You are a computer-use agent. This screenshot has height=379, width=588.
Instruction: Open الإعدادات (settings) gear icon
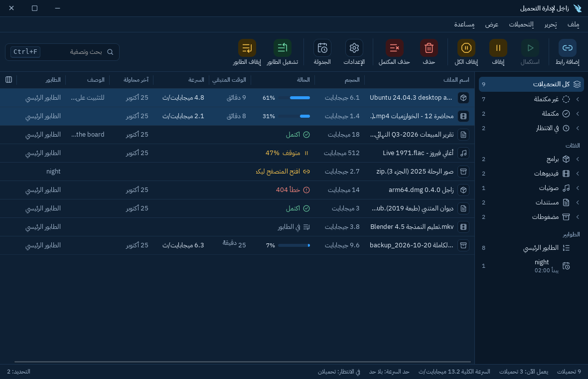[354, 48]
